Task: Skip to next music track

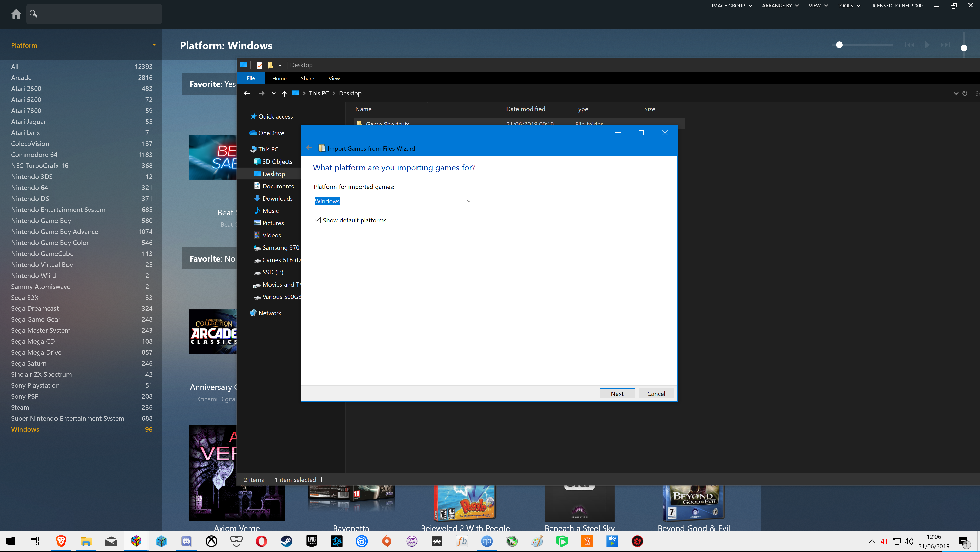Action: (x=945, y=45)
